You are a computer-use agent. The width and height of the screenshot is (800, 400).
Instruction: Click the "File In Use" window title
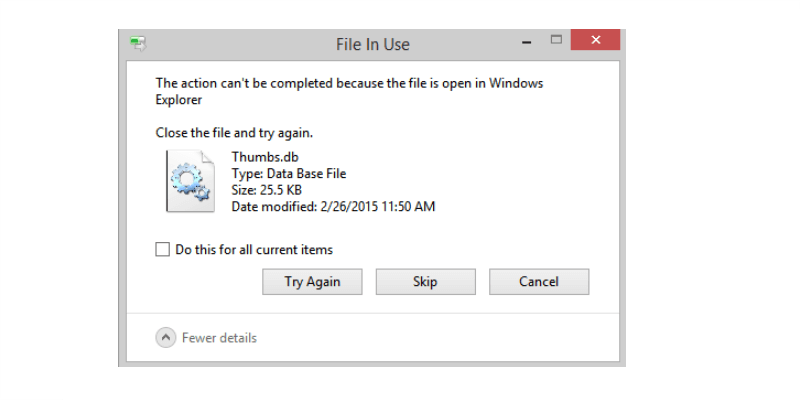point(372,44)
